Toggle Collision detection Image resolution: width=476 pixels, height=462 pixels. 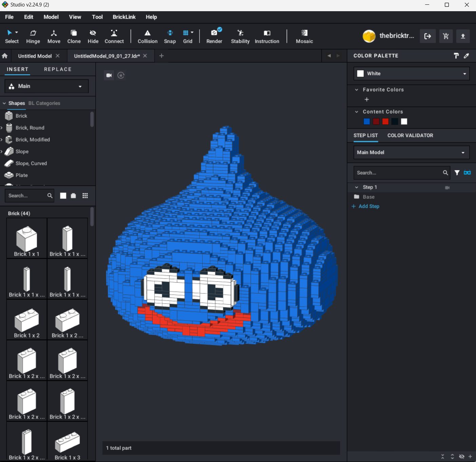pyautogui.click(x=148, y=36)
